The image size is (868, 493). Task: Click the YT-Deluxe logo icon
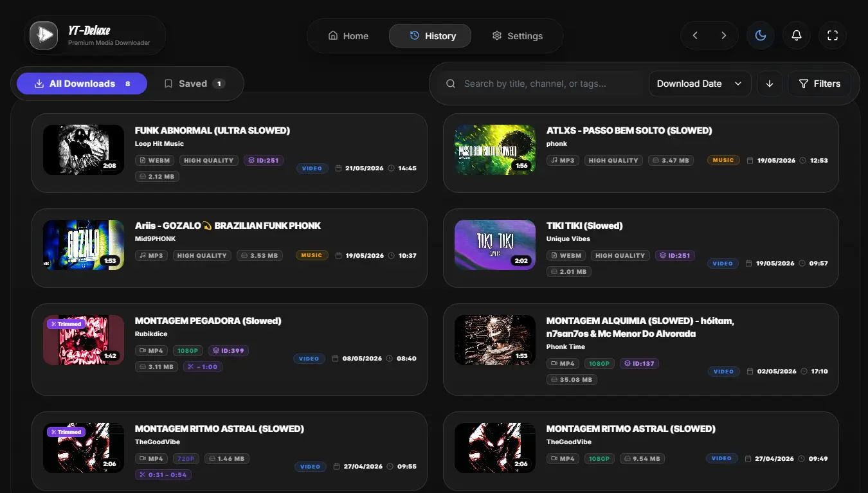coord(44,35)
